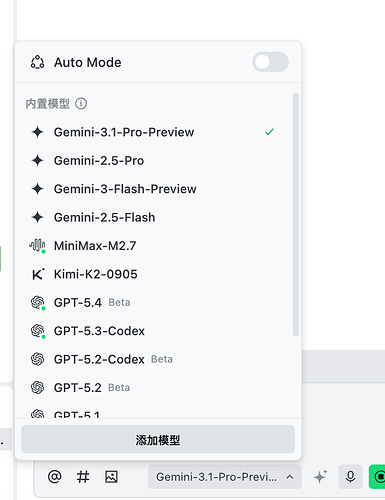Pick Gemini-3-Flash-Preview in the list

click(x=155, y=189)
